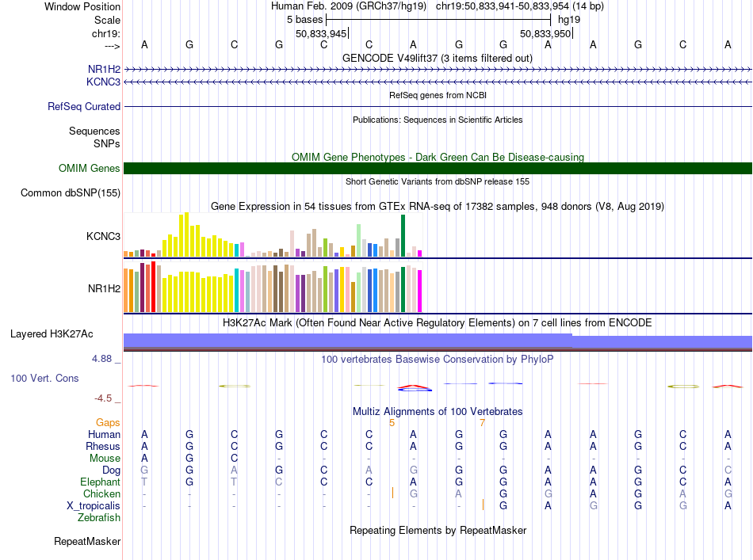753x560 pixels.
Task: Click the KCNC3 reverse-arrow gene line
Action: pyautogui.click(x=438, y=82)
